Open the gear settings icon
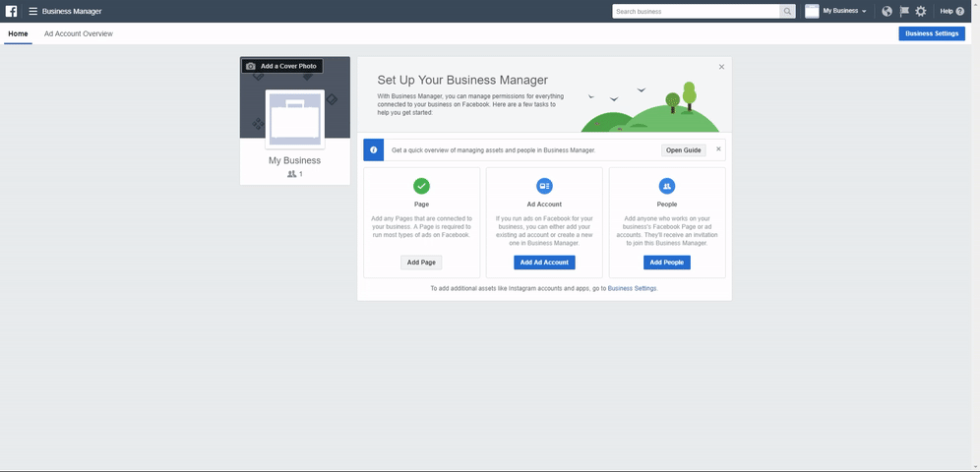The image size is (980, 472). coord(921,11)
